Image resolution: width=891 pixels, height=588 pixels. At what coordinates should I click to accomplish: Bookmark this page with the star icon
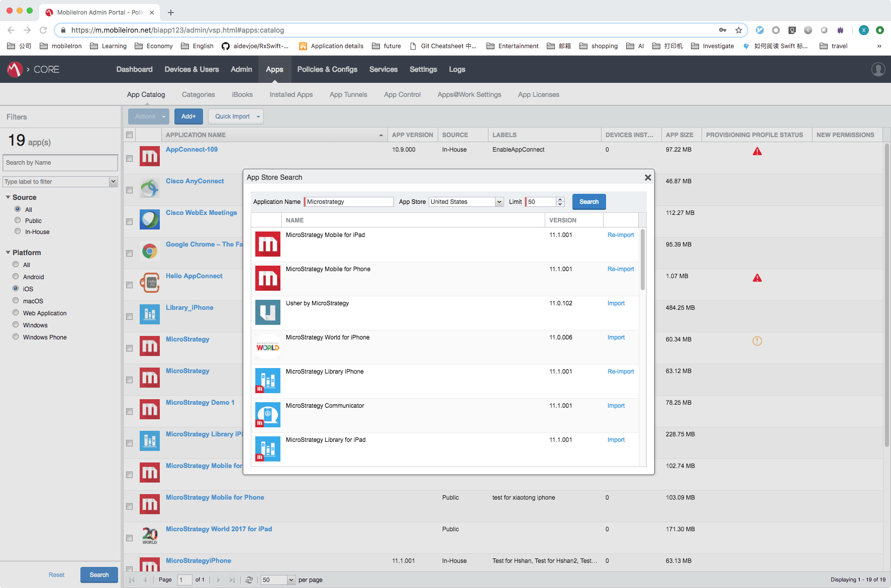[x=739, y=30]
